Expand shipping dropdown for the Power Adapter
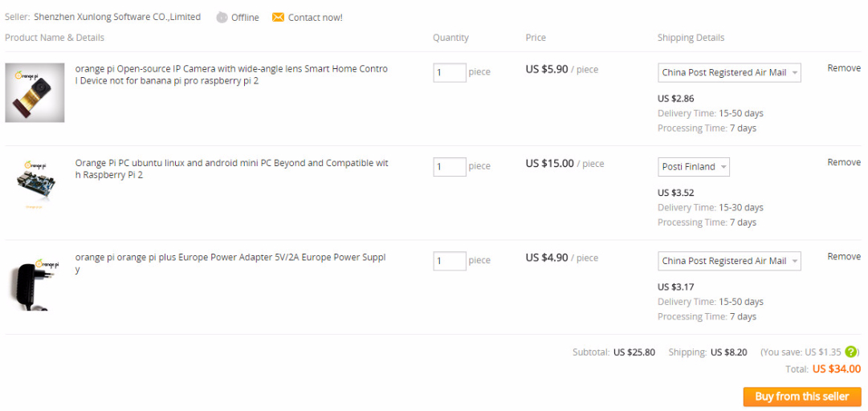 pyautogui.click(x=729, y=261)
